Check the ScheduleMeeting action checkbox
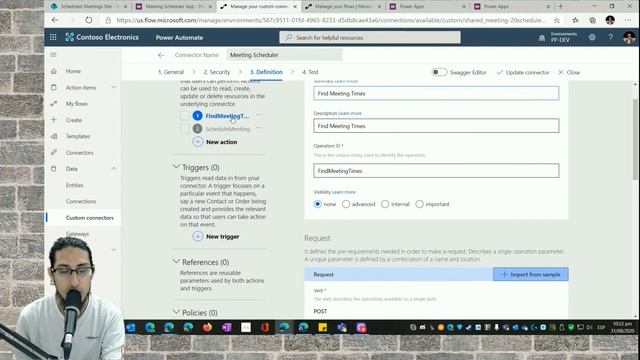The image size is (640, 360). click(185, 129)
